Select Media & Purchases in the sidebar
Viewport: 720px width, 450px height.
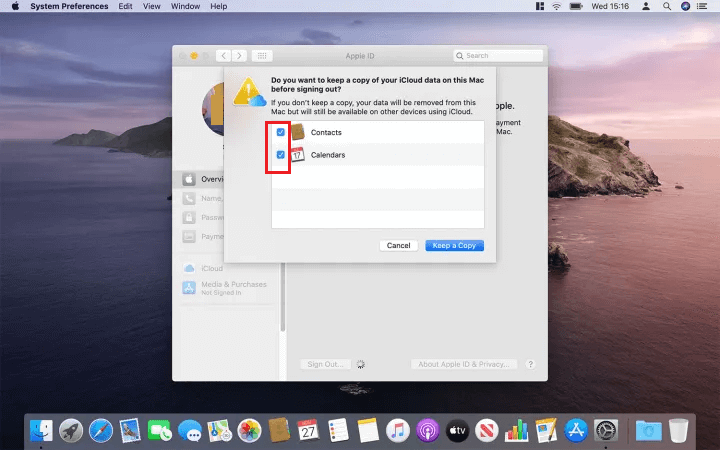224,288
